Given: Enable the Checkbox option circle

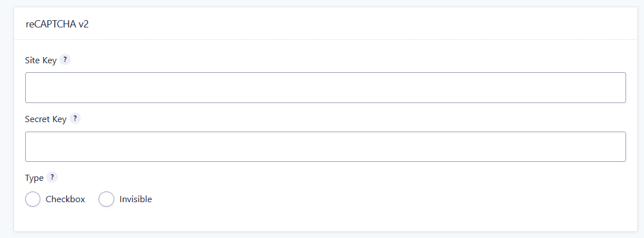Looking at the screenshot, I should tap(33, 199).
